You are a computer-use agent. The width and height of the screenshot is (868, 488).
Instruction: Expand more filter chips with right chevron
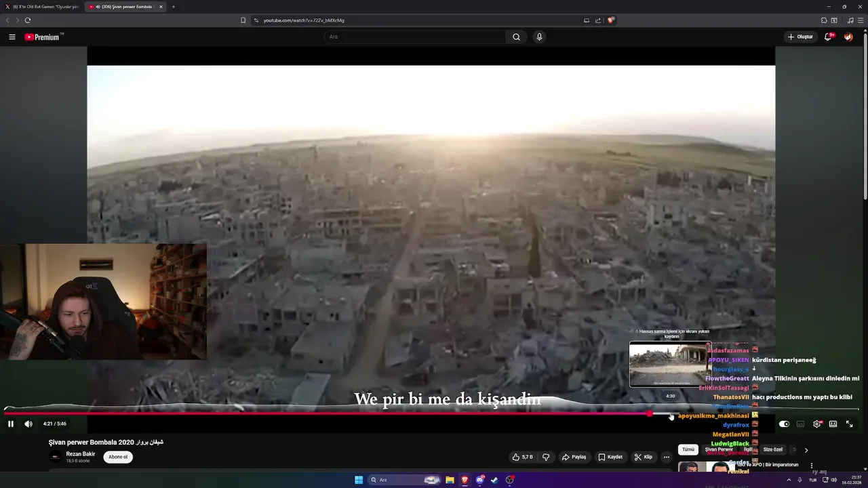point(806,450)
